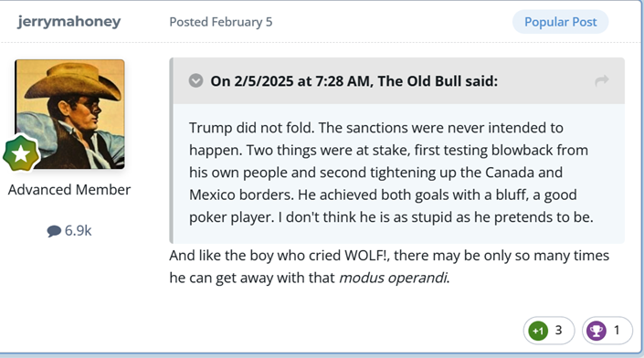Open the jerrymahoney username profile link
This screenshot has width=644, height=358.
point(69,21)
